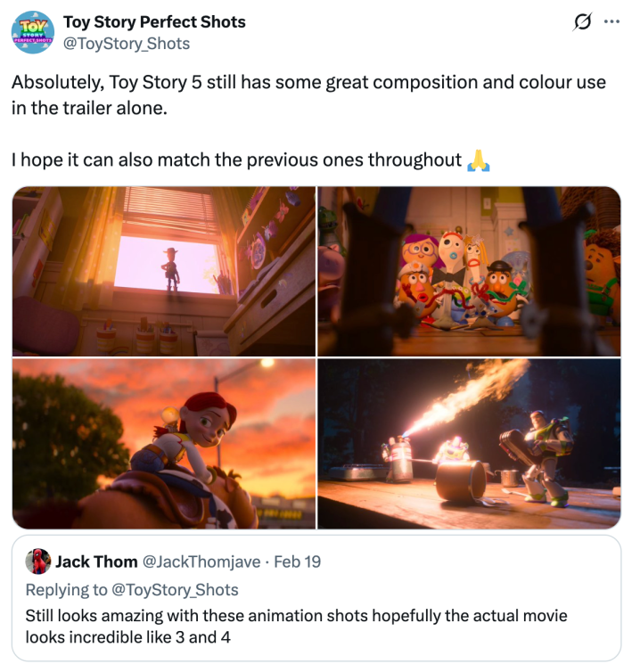Click the @JackThomjave handle
The image size is (632, 672).
201,561
